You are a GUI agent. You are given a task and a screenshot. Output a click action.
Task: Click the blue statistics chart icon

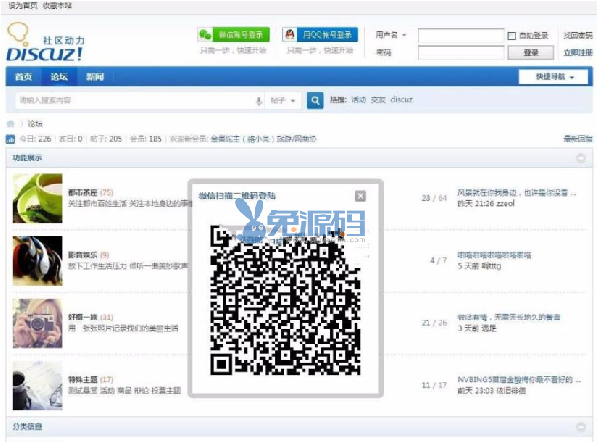pos(10,139)
